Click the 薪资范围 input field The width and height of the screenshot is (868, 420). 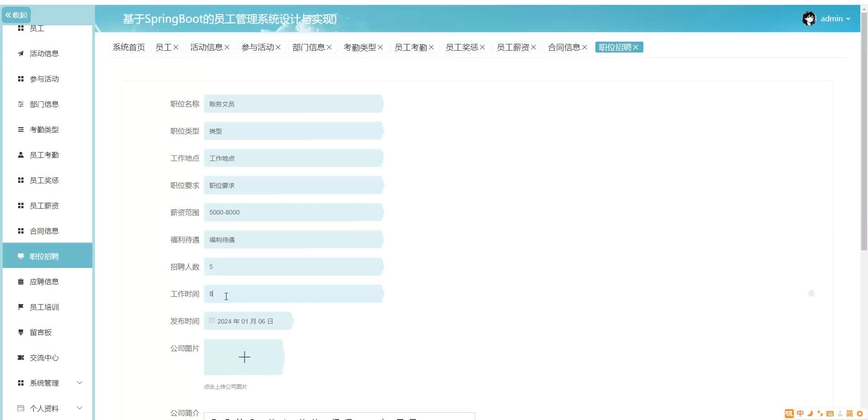(293, 212)
